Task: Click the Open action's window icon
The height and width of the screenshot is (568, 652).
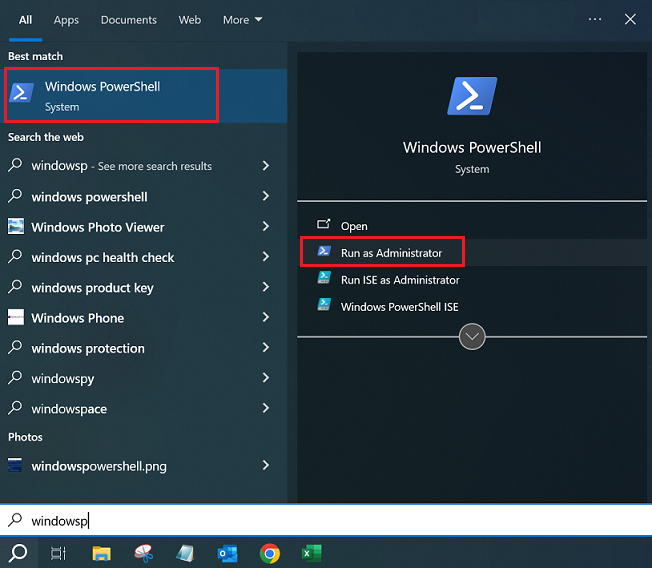Action: (x=324, y=224)
